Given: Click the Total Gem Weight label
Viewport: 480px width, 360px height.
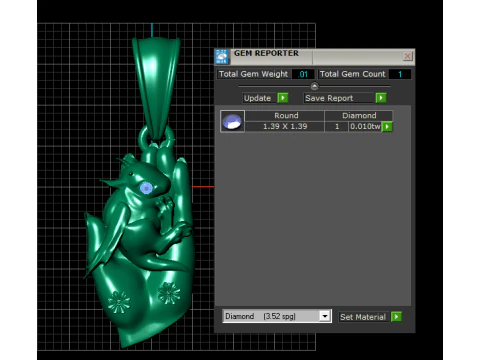Looking at the screenshot, I should click(253, 74).
